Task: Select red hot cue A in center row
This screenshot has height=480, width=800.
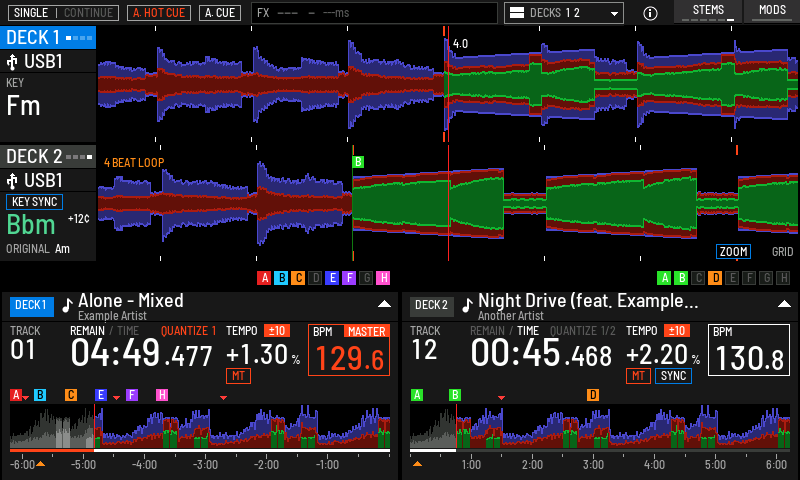Action: click(x=264, y=278)
